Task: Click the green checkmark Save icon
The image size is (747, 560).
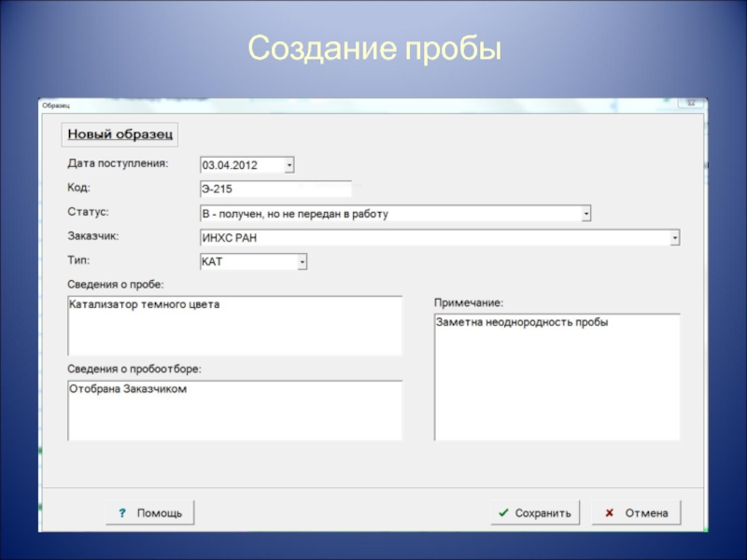Action: (x=503, y=513)
